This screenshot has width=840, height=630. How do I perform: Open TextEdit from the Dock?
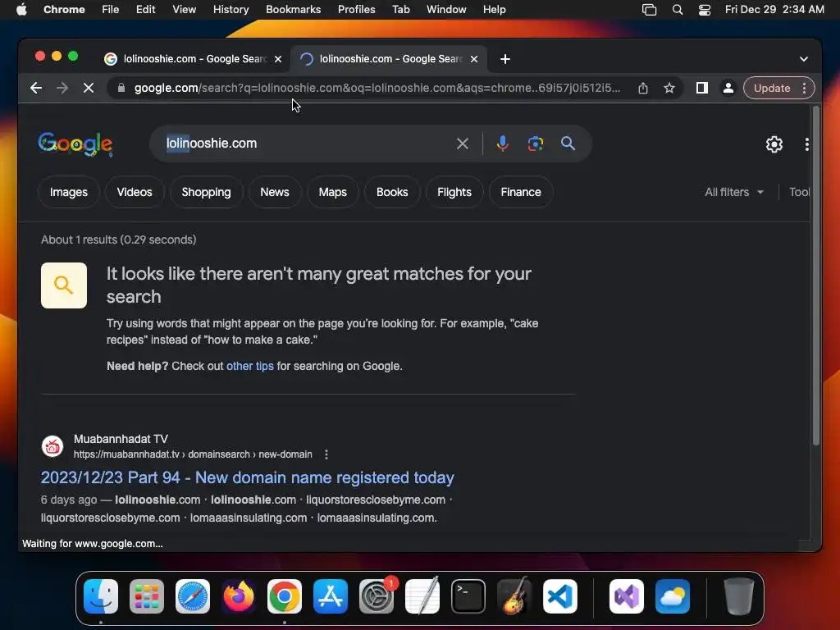pos(422,596)
